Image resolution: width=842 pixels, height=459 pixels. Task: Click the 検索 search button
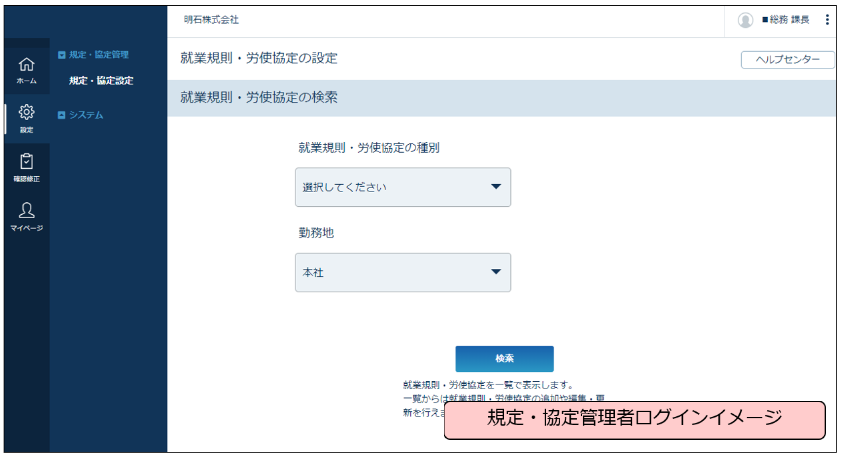click(504, 359)
